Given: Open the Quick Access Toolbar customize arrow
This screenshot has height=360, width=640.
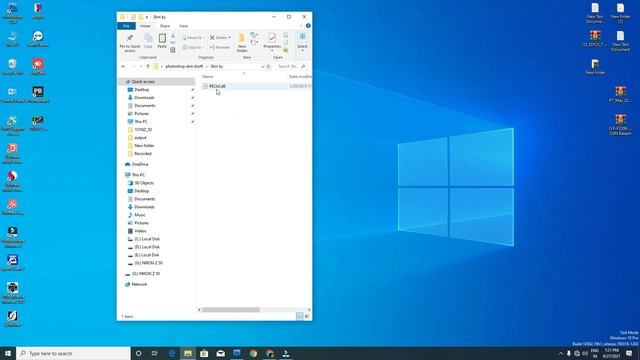Looking at the screenshot, I should point(147,17).
